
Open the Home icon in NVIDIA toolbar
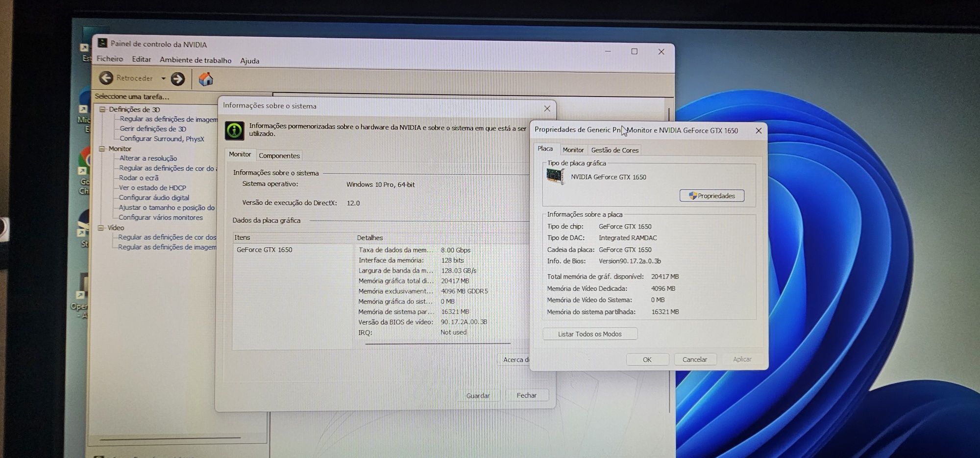click(x=206, y=79)
